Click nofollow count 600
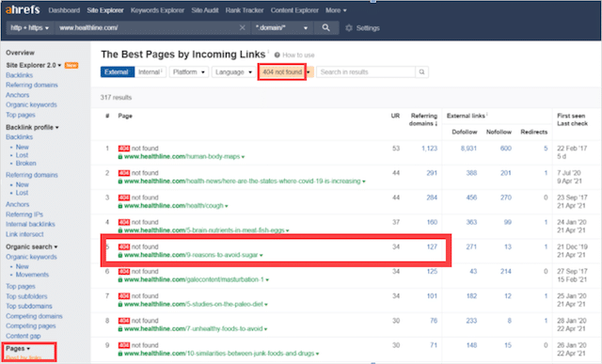The width and height of the screenshot is (602, 364). tap(506, 149)
